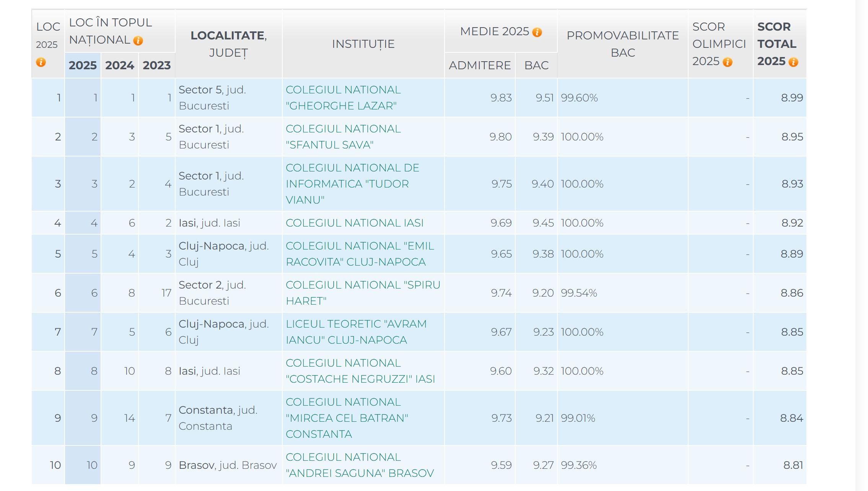Click the 2024 national ranking column header
This screenshot has width=868, height=491.
click(120, 65)
